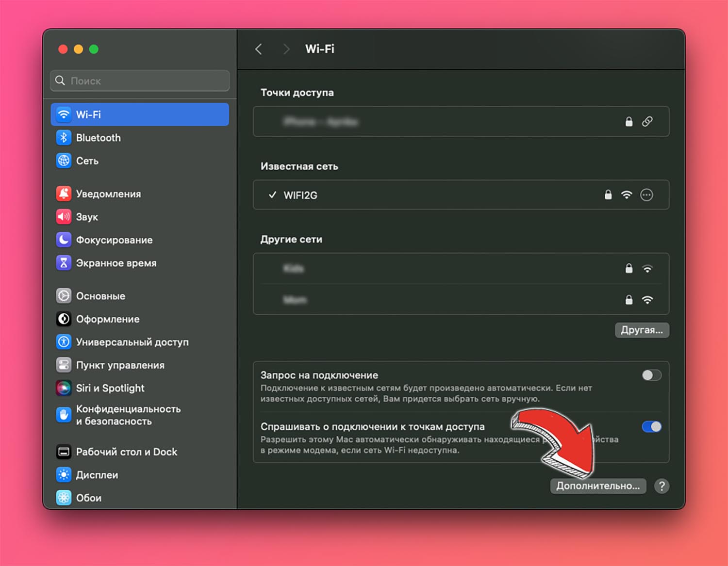The image size is (728, 566).
Task: Select Wi-Fi in the sidebar
Action: click(140, 114)
